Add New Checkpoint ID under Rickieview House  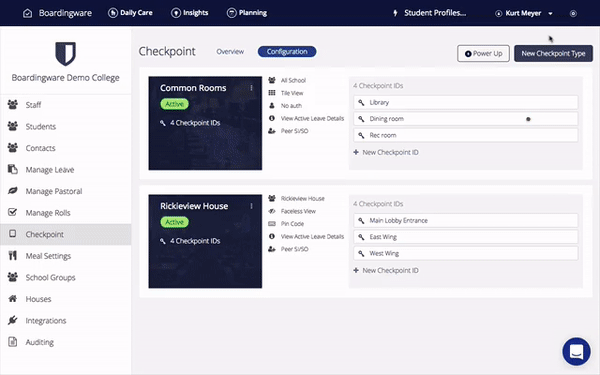[386, 271]
